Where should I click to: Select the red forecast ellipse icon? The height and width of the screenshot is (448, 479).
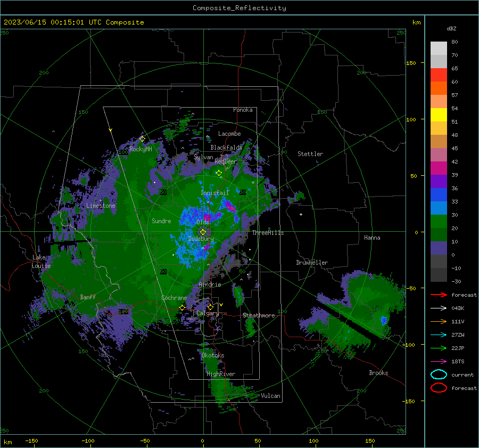click(439, 388)
